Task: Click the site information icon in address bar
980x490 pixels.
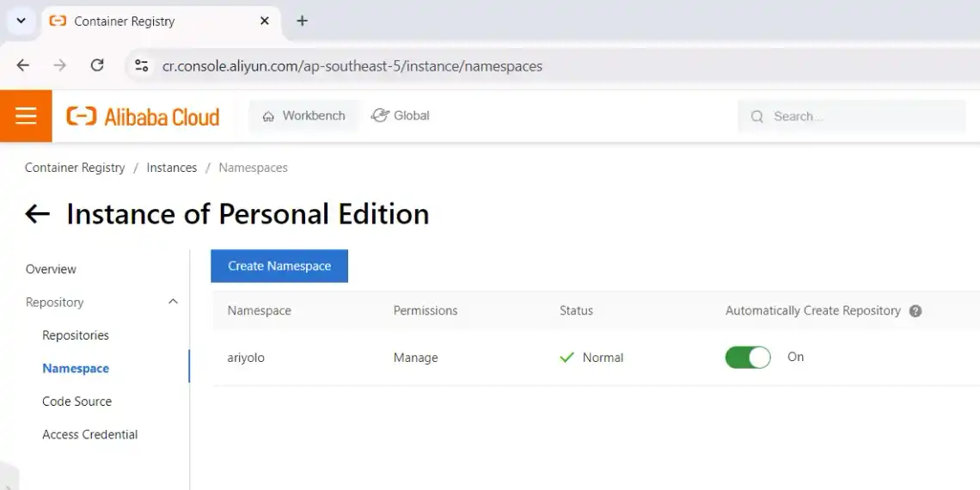Action: pyautogui.click(x=142, y=65)
